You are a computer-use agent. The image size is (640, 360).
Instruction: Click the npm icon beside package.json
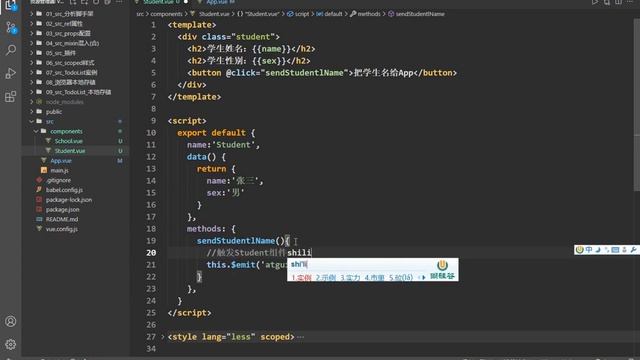[39, 209]
